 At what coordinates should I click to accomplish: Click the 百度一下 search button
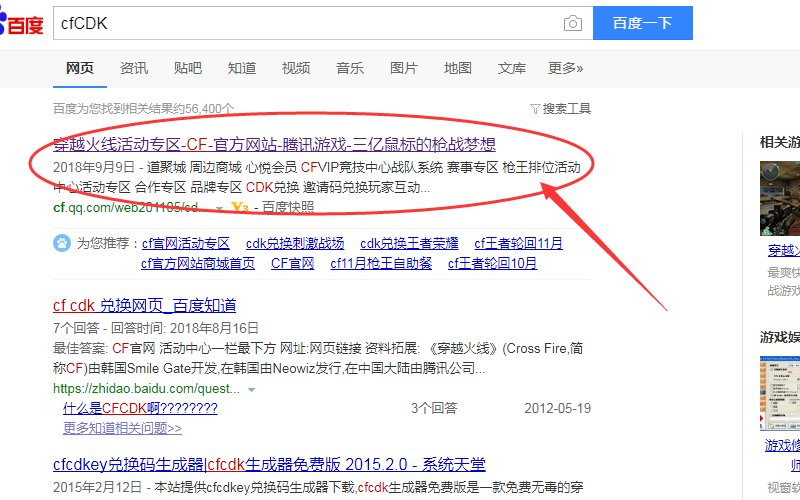point(643,23)
